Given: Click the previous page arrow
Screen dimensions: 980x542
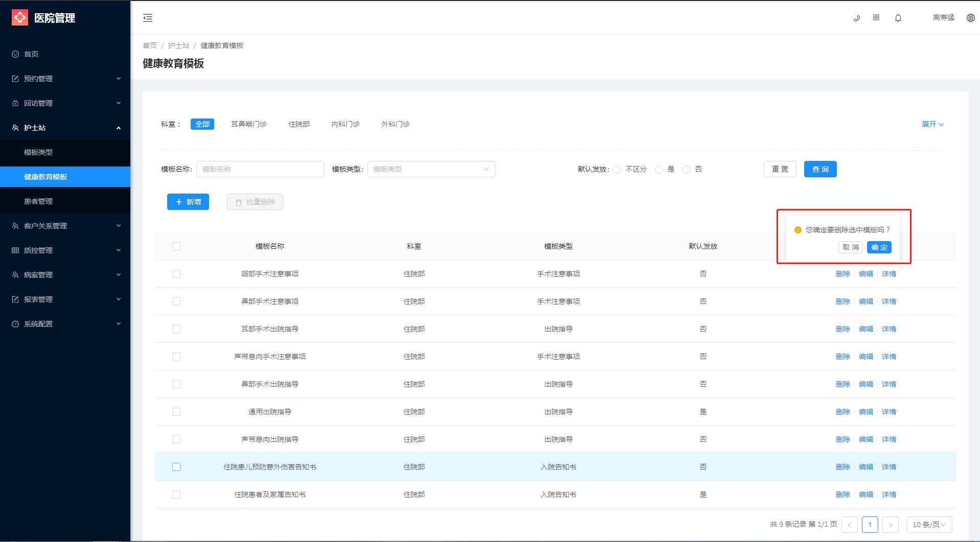Looking at the screenshot, I should 850,525.
